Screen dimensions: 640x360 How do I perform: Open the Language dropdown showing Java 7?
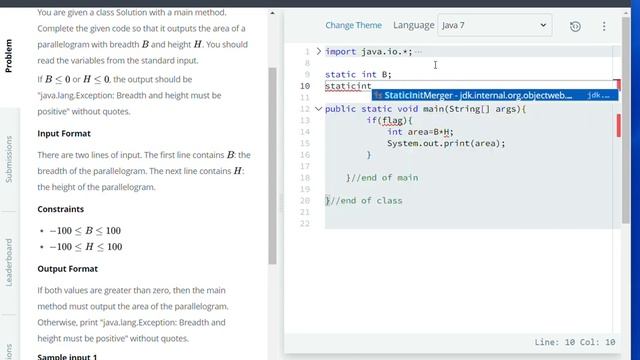pos(495,25)
